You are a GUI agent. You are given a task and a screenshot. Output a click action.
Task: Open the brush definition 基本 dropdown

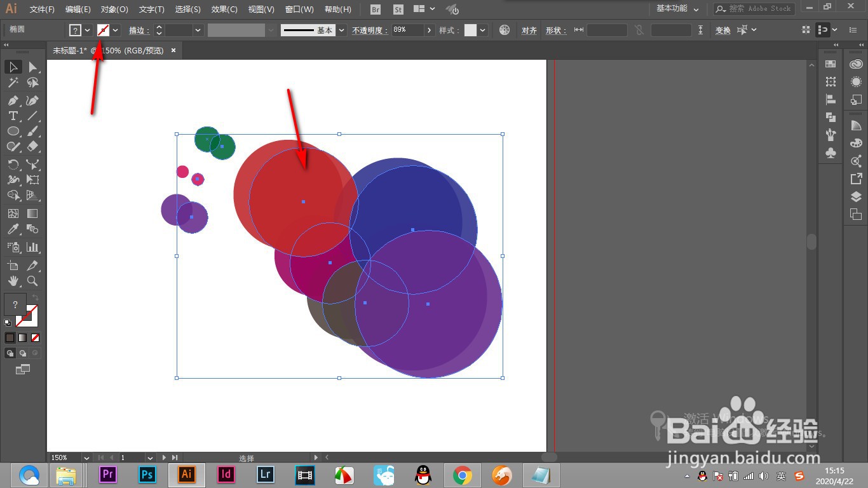click(x=342, y=30)
